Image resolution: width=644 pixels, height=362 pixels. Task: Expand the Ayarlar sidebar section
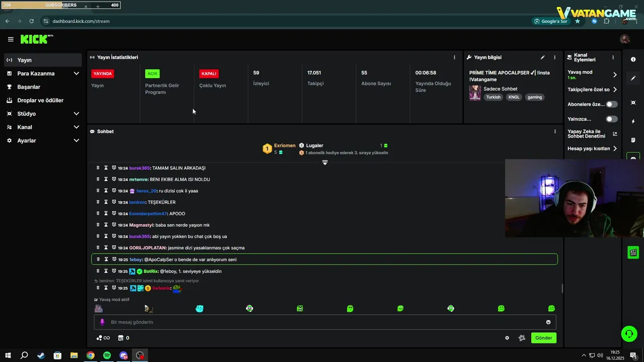76,141
